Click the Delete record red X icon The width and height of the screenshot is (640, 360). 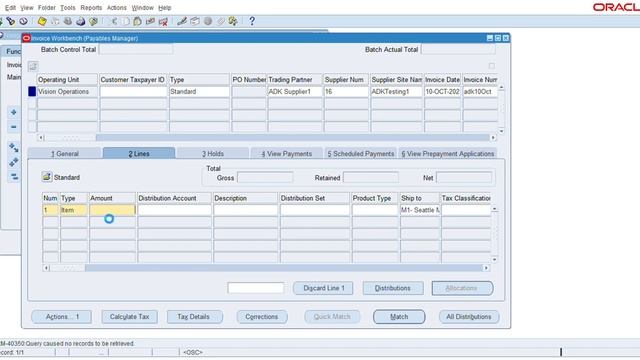163,21
